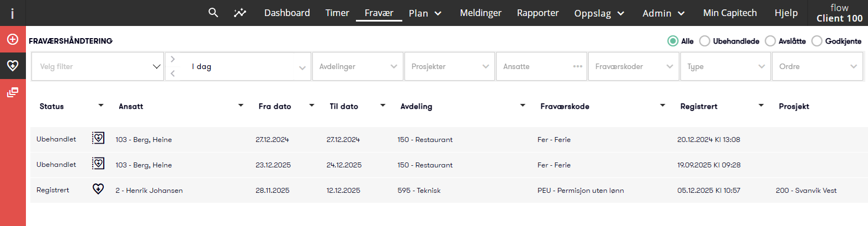This screenshot has height=226, width=868.
Task: Open the Fraværskoder dropdown
Action: pyautogui.click(x=633, y=66)
